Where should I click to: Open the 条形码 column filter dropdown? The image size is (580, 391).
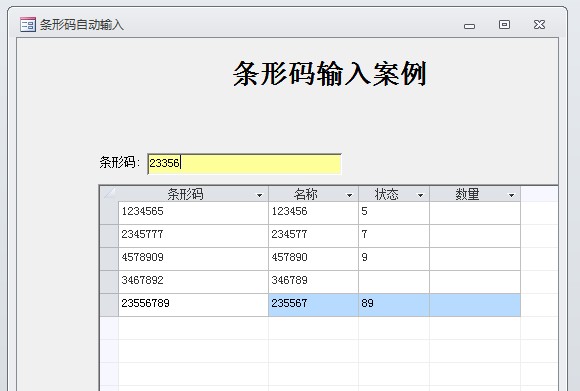tap(259, 195)
